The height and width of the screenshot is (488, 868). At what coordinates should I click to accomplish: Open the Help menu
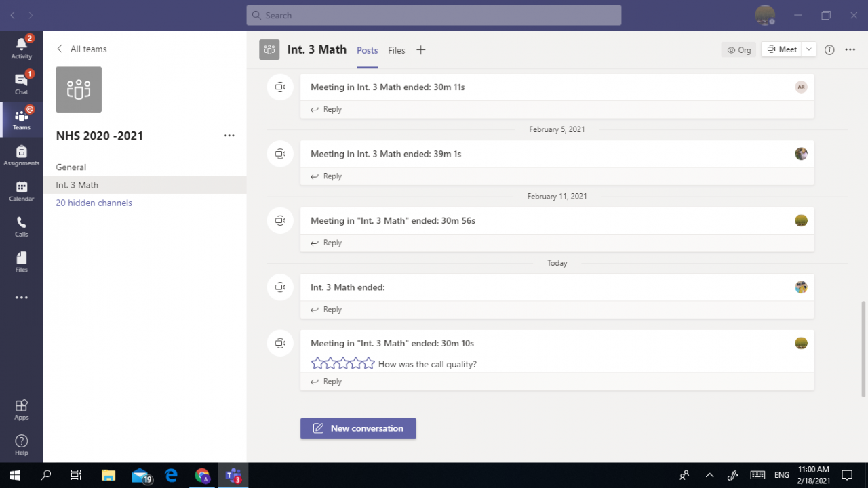(x=22, y=445)
